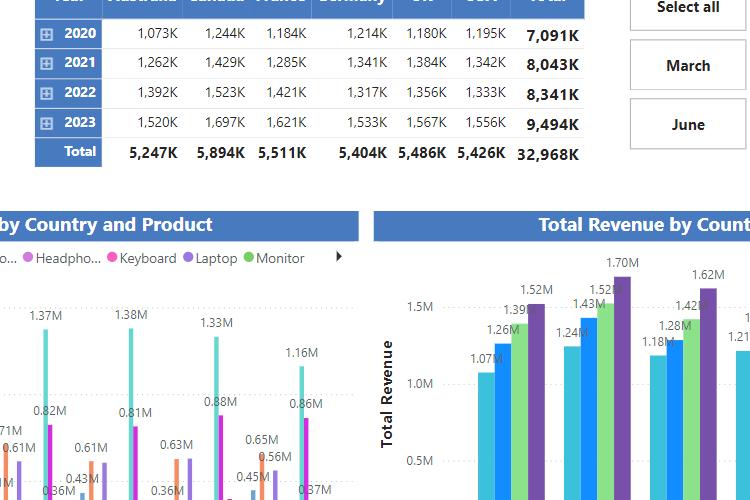Expand the 2023 row in the matrix
Viewport: 750px width, 500px height.
pyautogui.click(x=46, y=123)
